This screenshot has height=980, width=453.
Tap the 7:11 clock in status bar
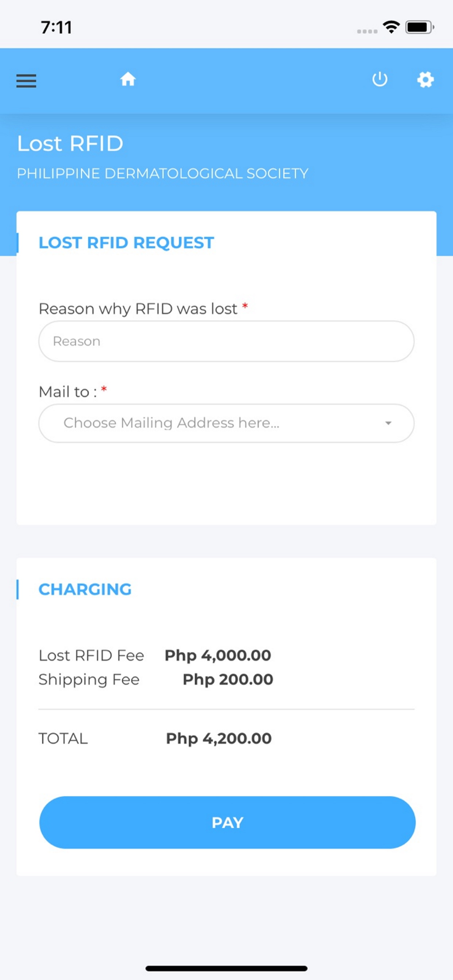pyautogui.click(x=56, y=27)
